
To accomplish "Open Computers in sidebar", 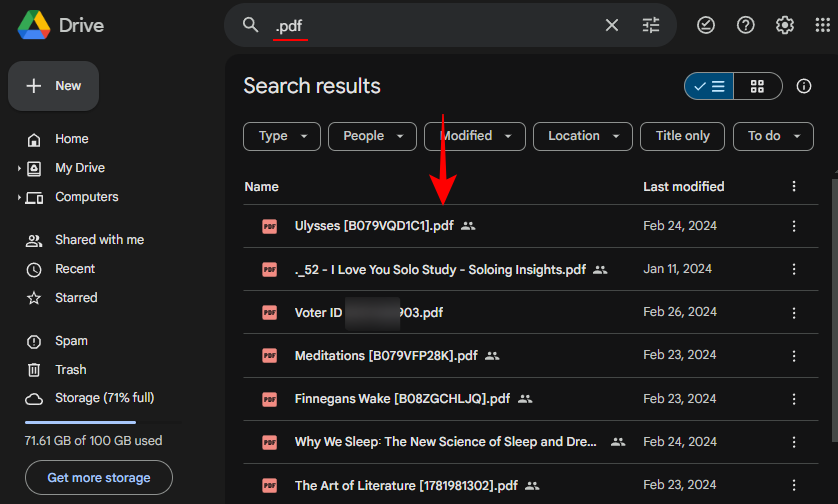I will pos(87,197).
